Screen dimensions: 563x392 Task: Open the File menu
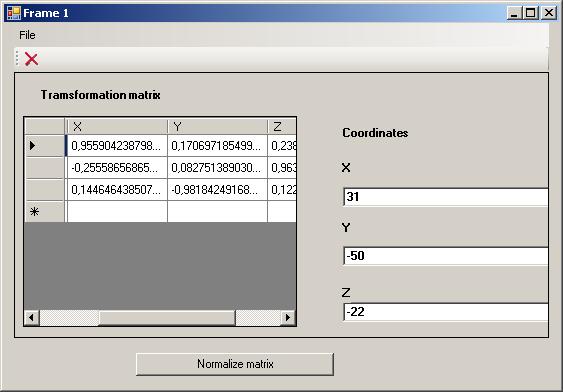pyautogui.click(x=27, y=35)
